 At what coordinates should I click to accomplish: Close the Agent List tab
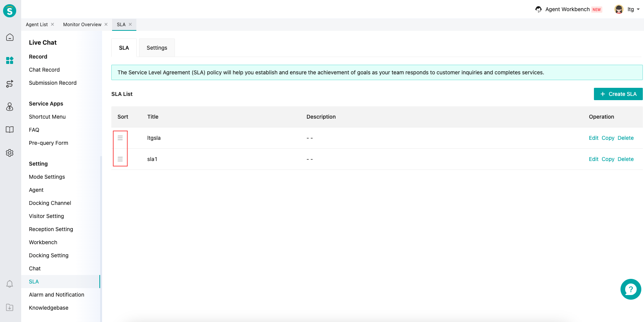[x=52, y=25]
